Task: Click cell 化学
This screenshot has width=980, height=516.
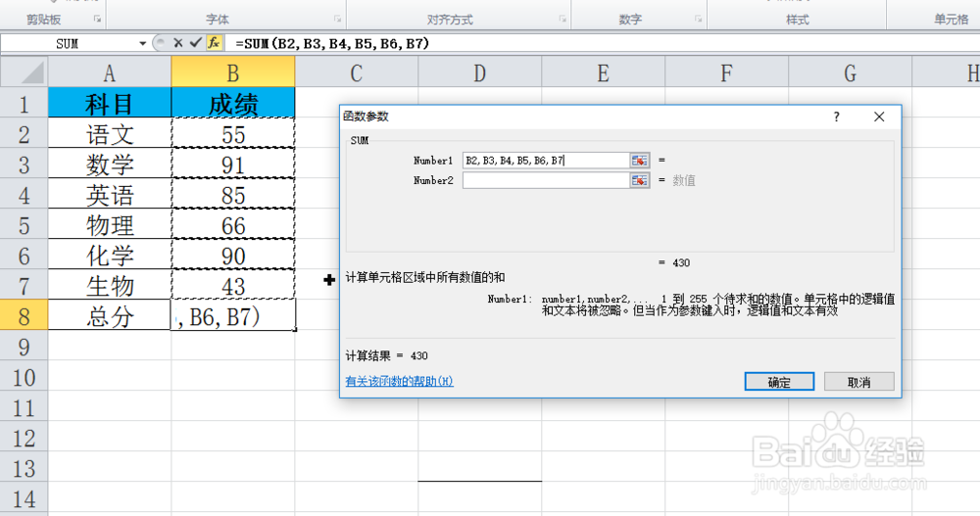Action: pyautogui.click(x=110, y=256)
